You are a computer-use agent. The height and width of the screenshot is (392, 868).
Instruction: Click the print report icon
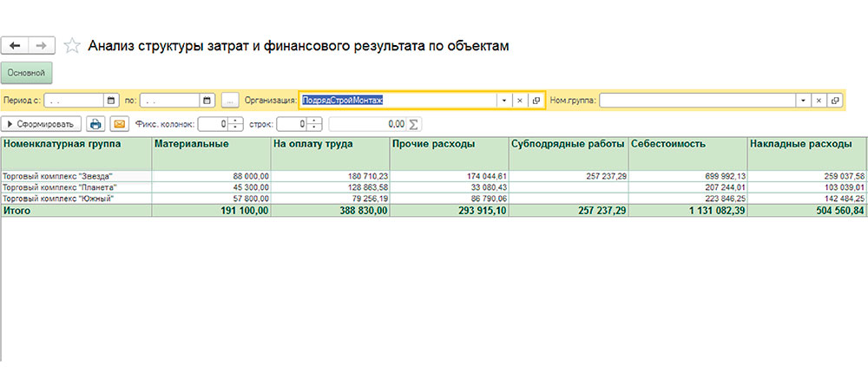coord(97,124)
